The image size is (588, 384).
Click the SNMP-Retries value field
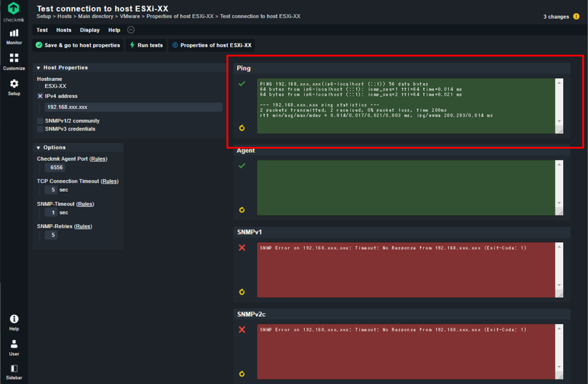click(51, 235)
